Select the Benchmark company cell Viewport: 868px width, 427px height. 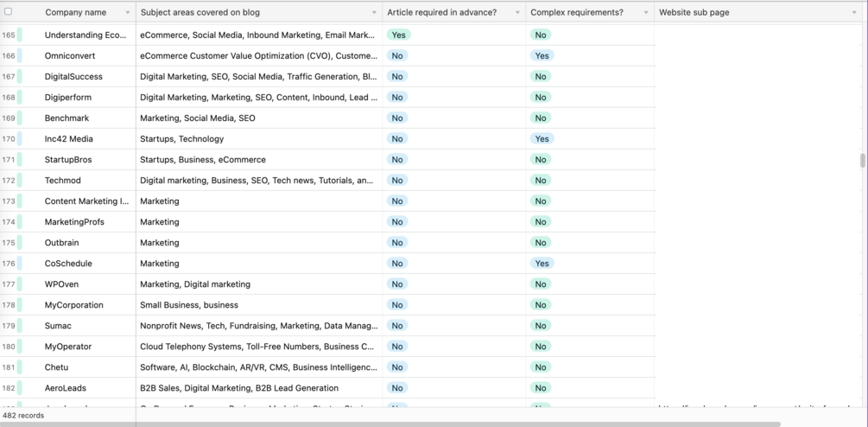click(x=79, y=118)
